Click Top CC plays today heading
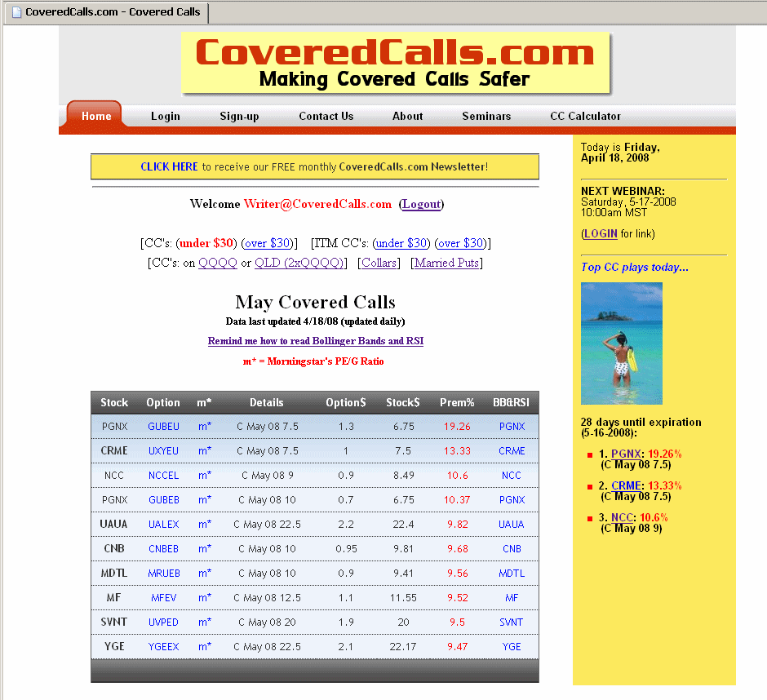Viewport: 767px width, 700px height. click(635, 267)
